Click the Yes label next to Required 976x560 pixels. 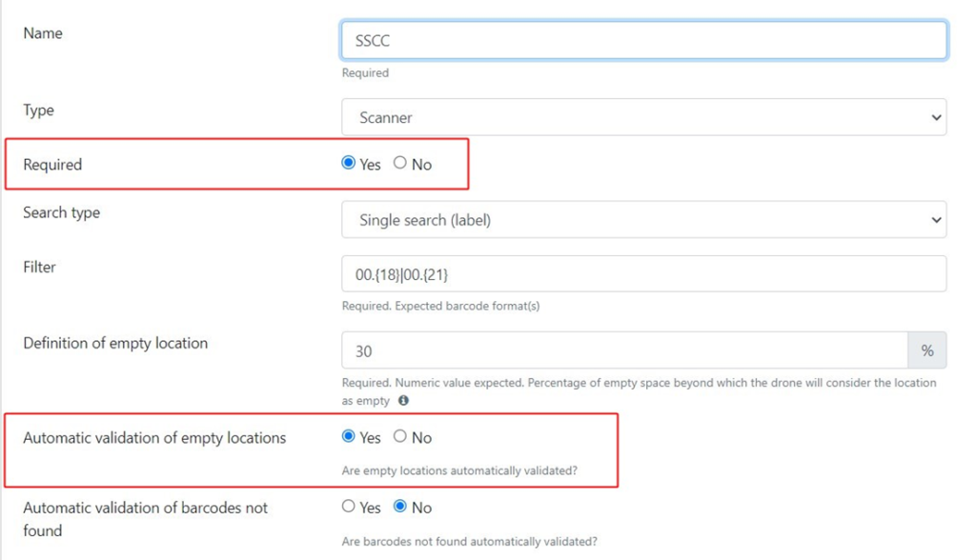click(370, 165)
